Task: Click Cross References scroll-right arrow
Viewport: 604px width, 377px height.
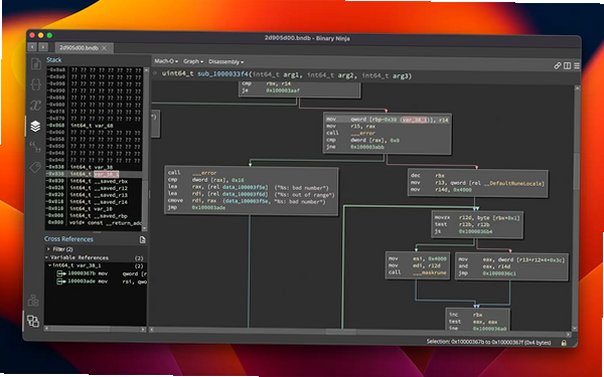Action: [x=143, y=330]
